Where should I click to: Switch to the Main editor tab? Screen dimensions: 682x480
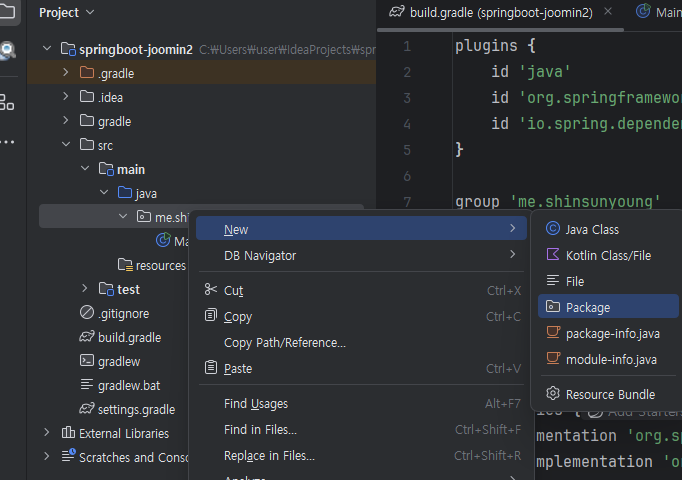point(658,13)
